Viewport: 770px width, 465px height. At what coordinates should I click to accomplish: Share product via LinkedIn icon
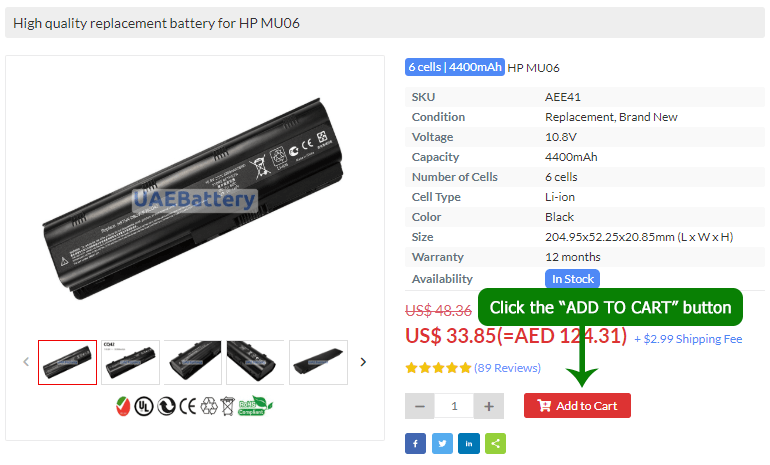(468, 443)
